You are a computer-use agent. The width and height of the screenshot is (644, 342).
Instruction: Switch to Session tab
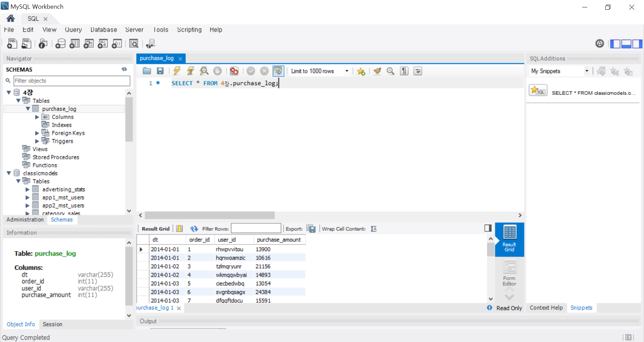pos(52,324)
